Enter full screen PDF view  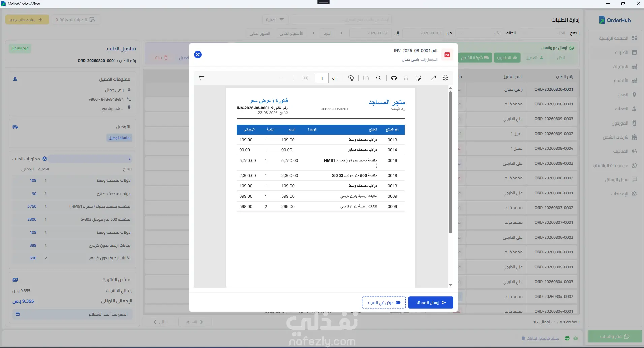(433, 78)
